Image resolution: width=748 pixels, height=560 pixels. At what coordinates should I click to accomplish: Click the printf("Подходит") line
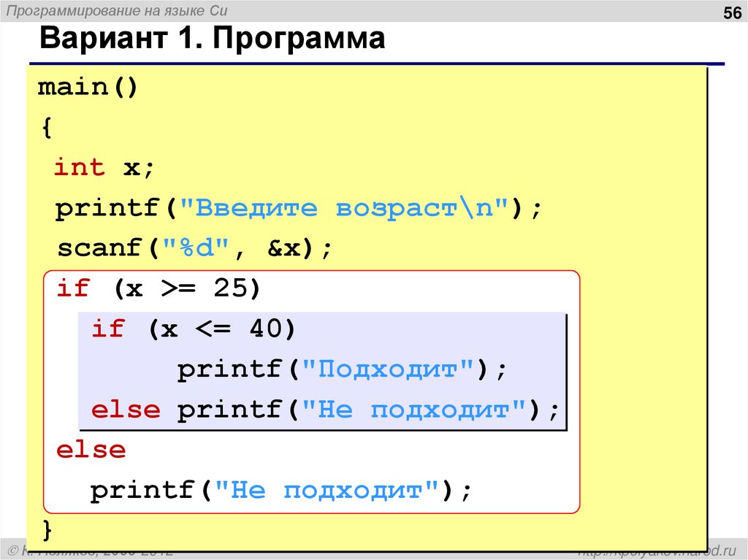pyautogui.click(x=341, y=369)
